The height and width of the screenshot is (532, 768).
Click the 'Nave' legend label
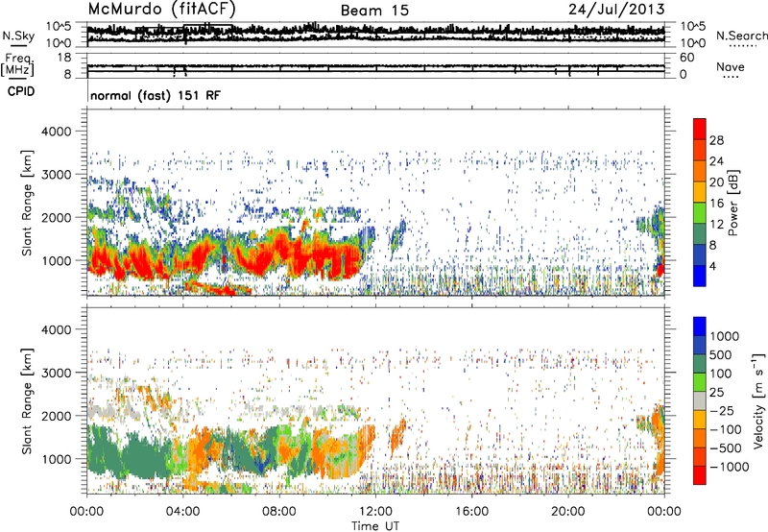coord(731,66)
